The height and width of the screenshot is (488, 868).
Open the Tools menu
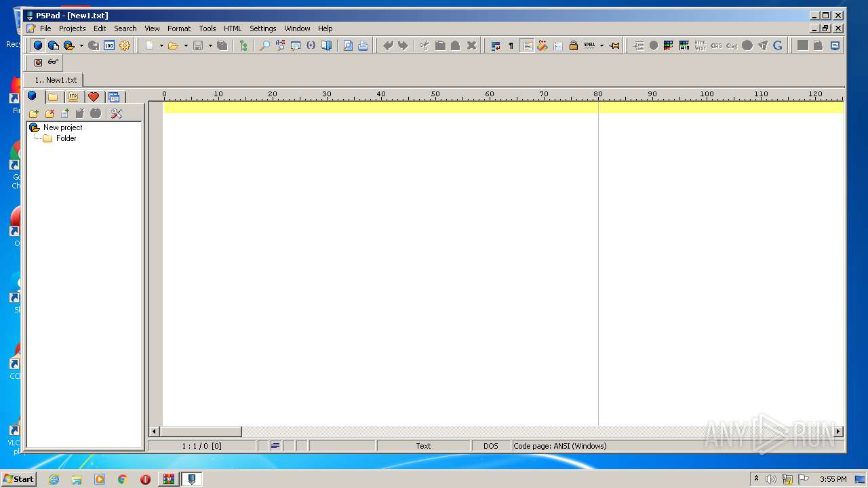[208, 28]
